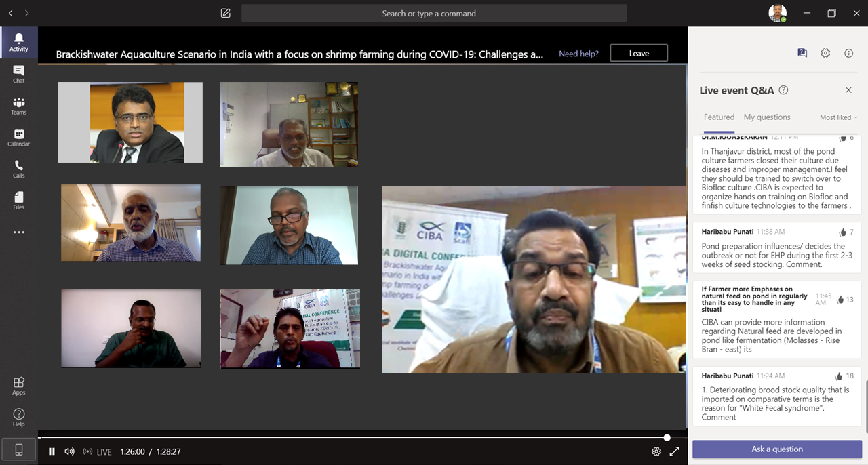Open Help in the sidebar

coord(18,418)
